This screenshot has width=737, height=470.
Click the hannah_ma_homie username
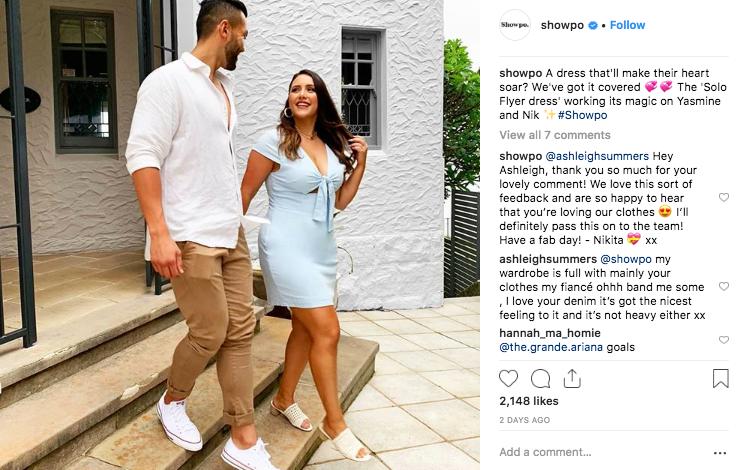[550, 333]
